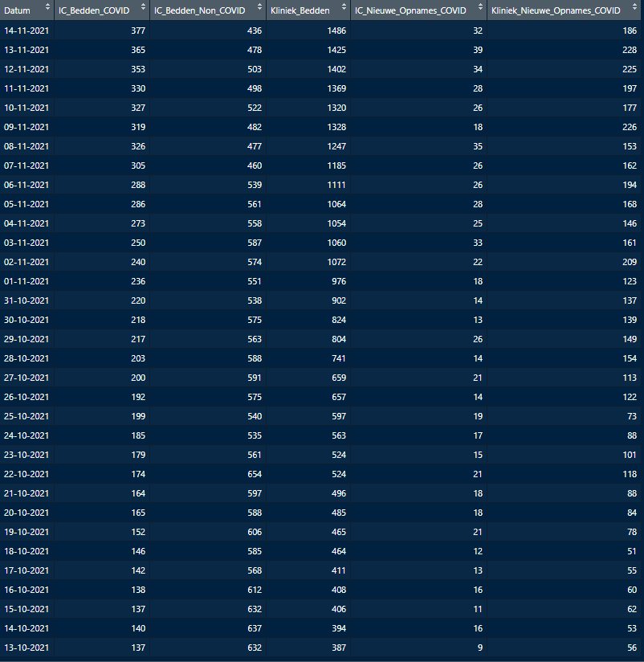The height and width of the screenshot is (662, 644).
Task: Select date cell 08-11-2021
Action: (x=26, y=146)
